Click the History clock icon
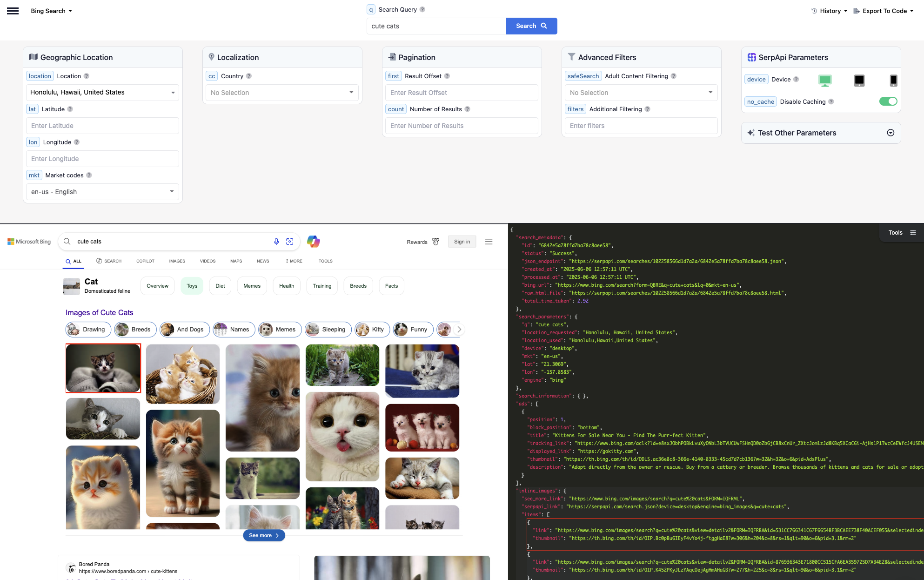Image resolution: width=924 pixels, height=580 pixels. pyautogui.click(x=814, y=11)
